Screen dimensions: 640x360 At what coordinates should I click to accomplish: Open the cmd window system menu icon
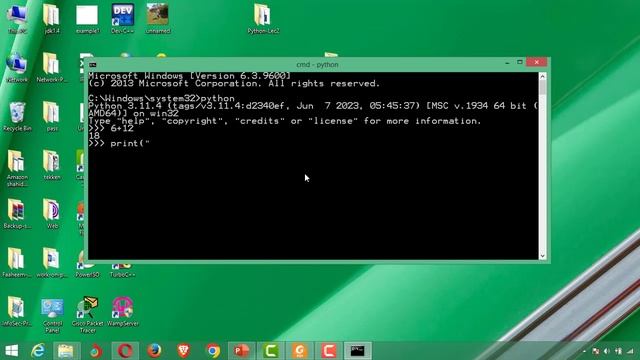tap(93, 64)
